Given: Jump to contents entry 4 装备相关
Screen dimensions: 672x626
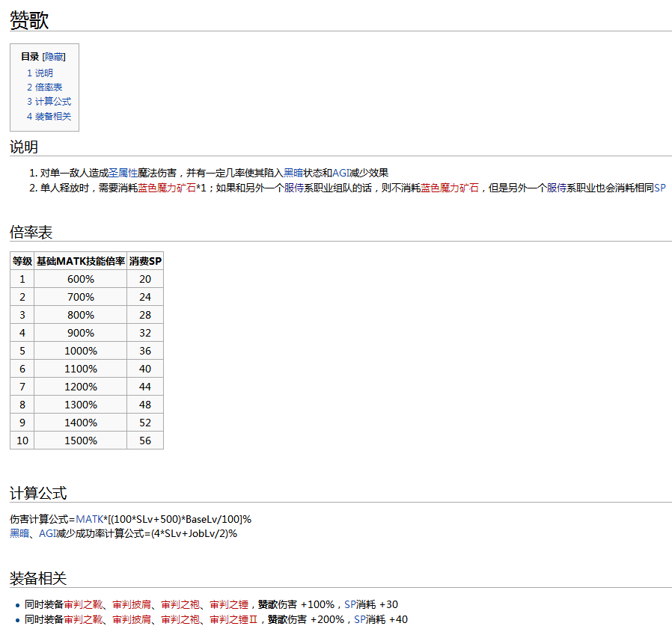Looking at the screenshot, I should [x=49, y=116].
